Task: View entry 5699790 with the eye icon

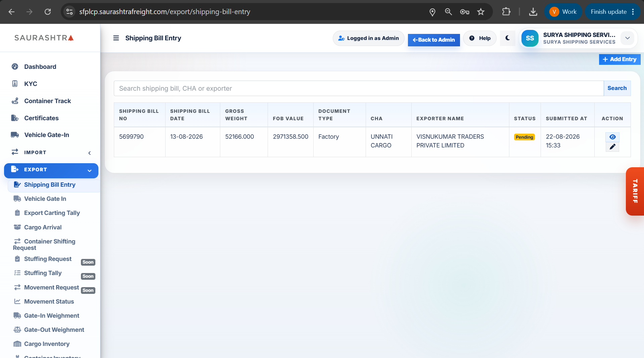Action: tap(612, 137)
